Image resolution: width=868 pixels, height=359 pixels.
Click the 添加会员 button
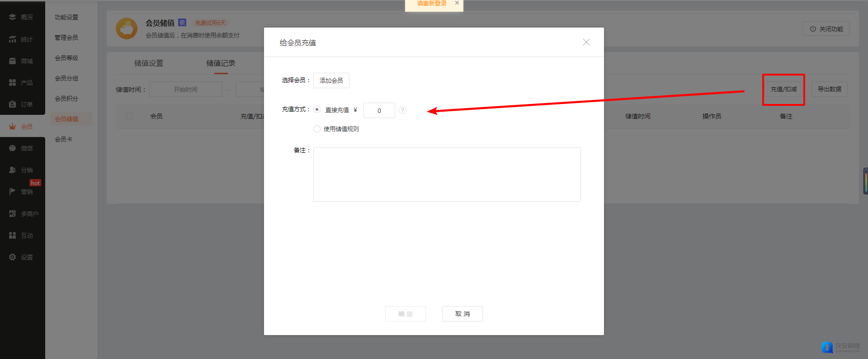click(x=331, y=80)
